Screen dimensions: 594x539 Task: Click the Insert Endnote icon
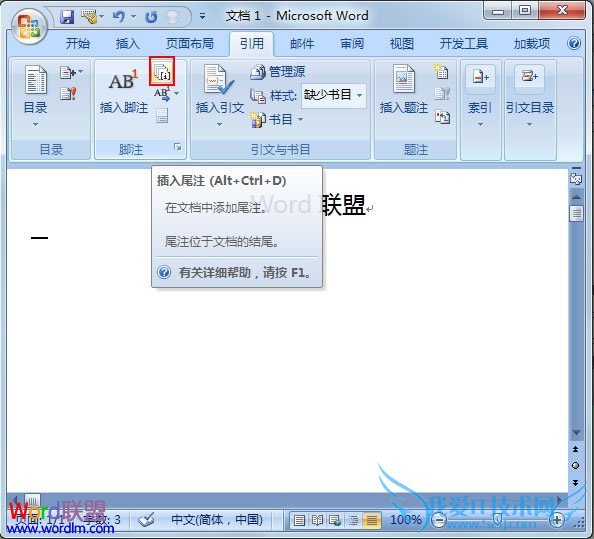tap(162, 72)
